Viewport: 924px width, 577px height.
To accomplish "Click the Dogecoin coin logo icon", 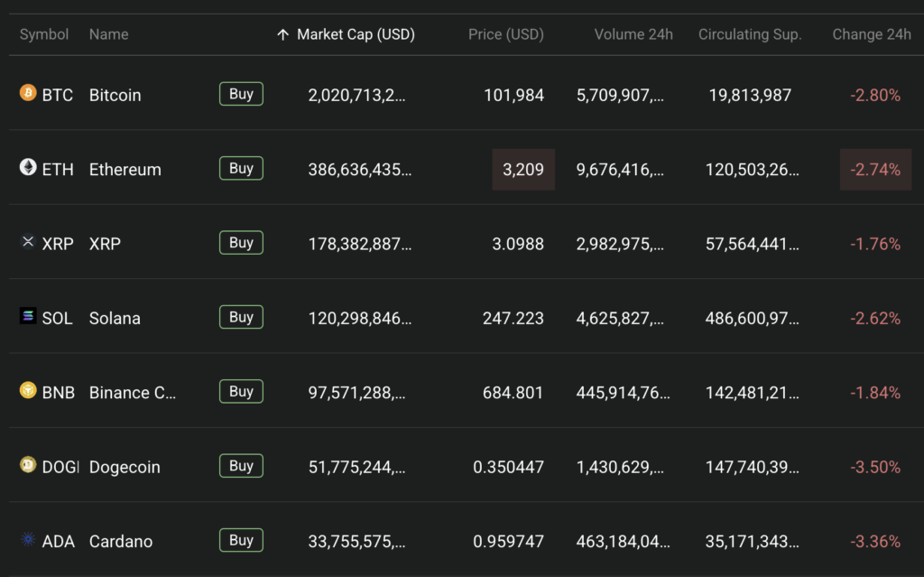I will pyautogui.click(x=28, y=464).
